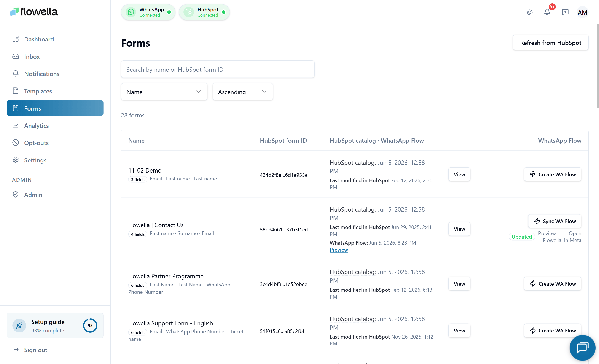Click the Flowella | Contact Us name
The image size is (599, 364).
click(156, 225)
